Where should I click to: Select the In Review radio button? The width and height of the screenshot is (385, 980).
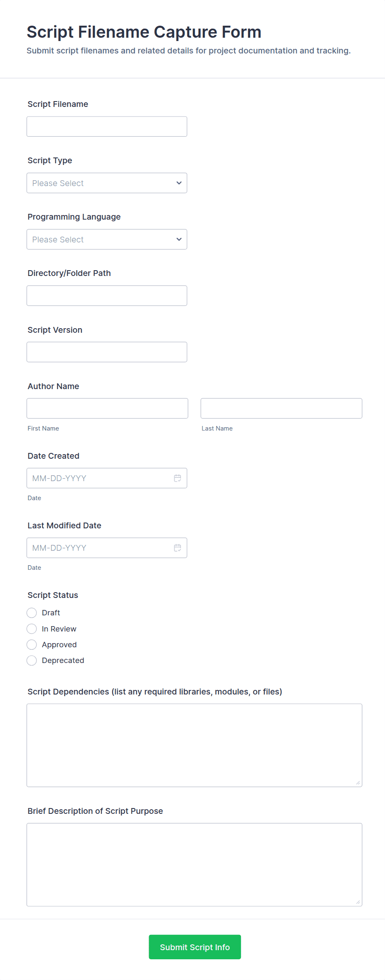tap(32, 629)
